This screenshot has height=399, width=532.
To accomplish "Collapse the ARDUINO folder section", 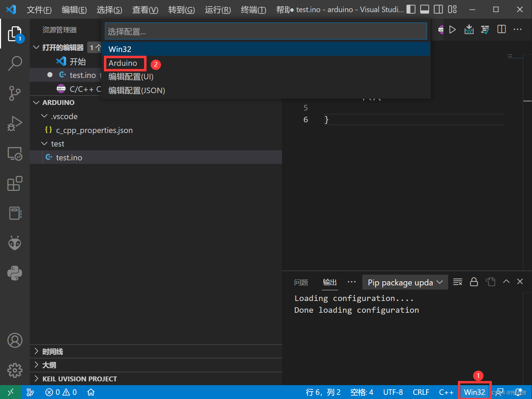I will [36, 103].
